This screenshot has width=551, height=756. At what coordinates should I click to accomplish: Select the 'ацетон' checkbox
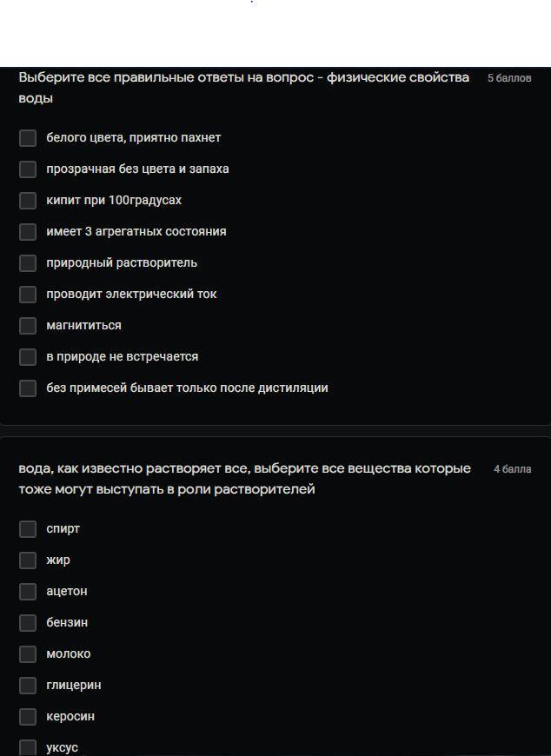(x=28, y=592)
